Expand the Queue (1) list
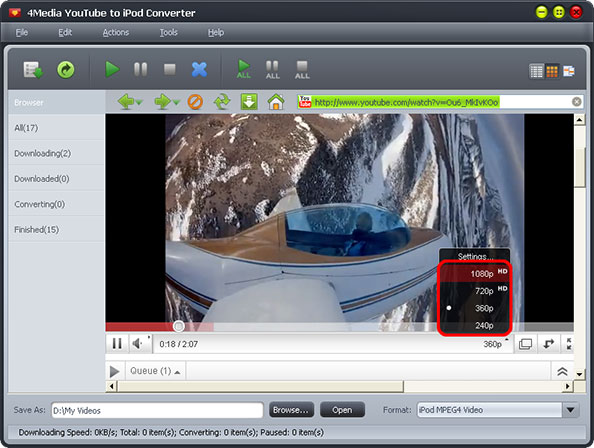Viewport: 594px width, 448px height. [155, 371]
